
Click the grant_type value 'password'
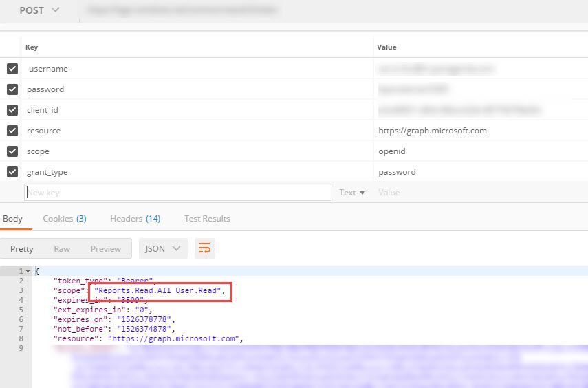pos(397,172)
